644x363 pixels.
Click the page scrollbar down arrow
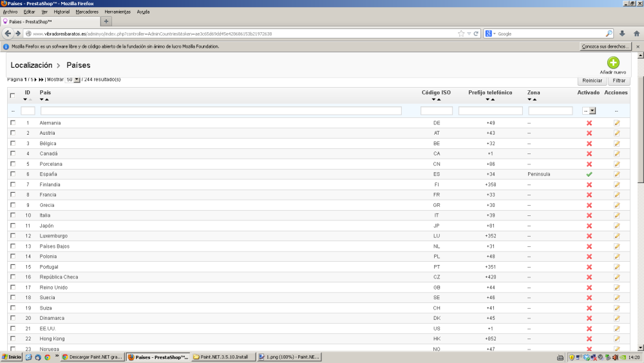coord(640,348)
